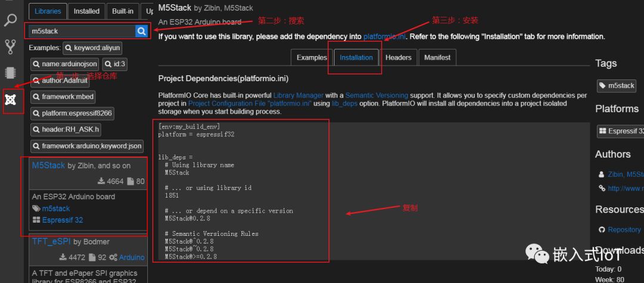This screenshot has height=283, width=644.
Task: Show the Manifest tab
Action: tap(437, 57)
